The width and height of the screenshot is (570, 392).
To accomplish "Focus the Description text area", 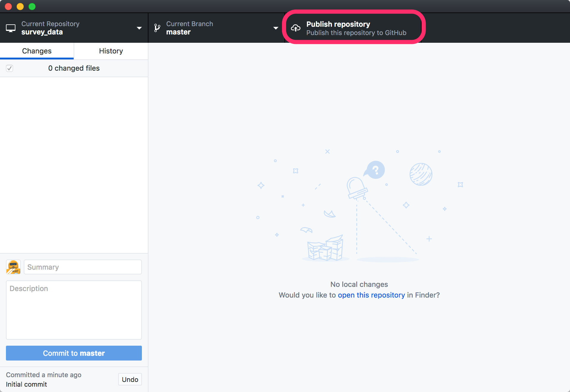I will point(74,310).
